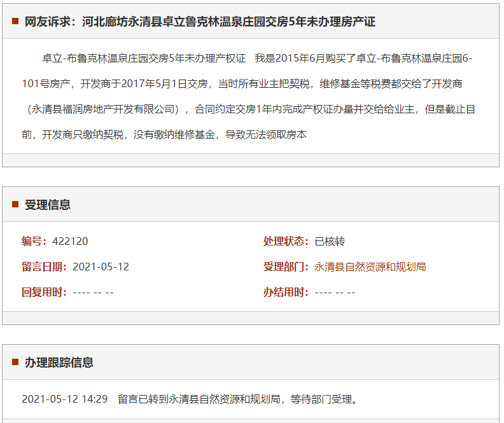Image resolution: width=504 pixels, height=423 pixels.
Task: Click the first line of the complaint paragraph
Action: click(256, 59)
